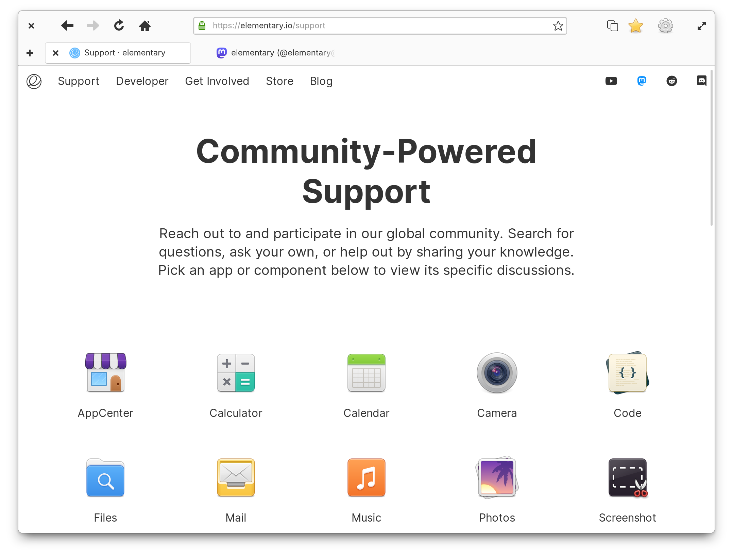This screenshot has height=560, width=733.
Task: Open the Mail app support page
Action: (236, 477)
